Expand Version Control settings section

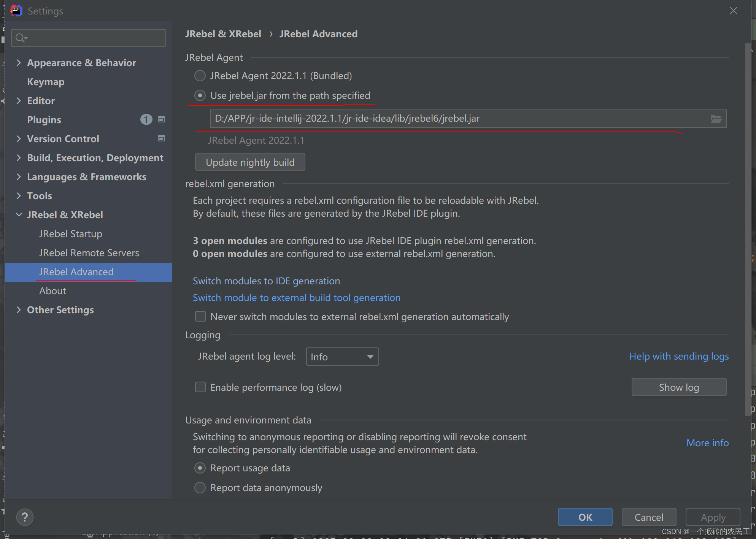(x=19, y=139)
